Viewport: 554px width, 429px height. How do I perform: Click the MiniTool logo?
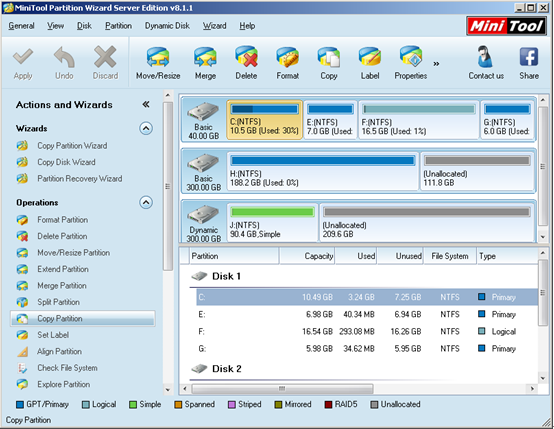506,26
